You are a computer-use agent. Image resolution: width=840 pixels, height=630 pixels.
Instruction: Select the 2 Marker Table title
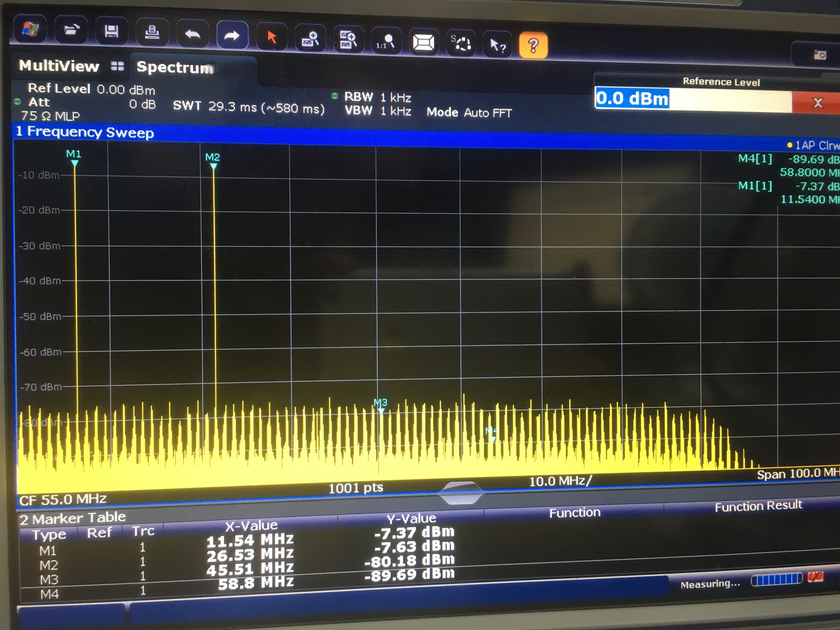(72, 518)
